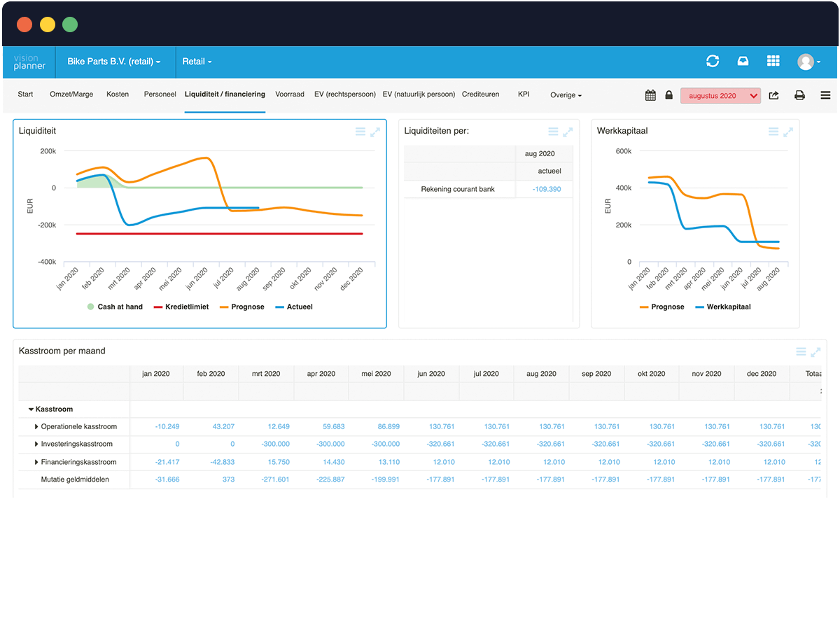This screenshot has width=840, height=630.
Task: Click Operationele kasstroom feb 2020 value 43.207
Action: 223,427
